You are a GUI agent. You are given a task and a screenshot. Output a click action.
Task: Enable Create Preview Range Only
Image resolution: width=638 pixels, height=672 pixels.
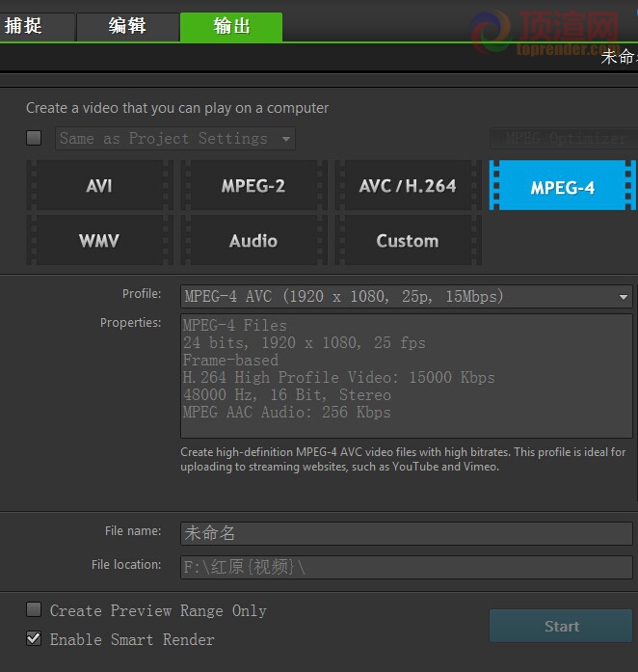(x=34, y=609)
